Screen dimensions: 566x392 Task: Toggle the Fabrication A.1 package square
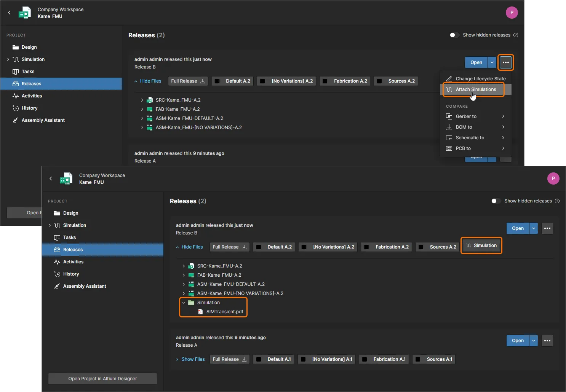click(x=365, y=359)
